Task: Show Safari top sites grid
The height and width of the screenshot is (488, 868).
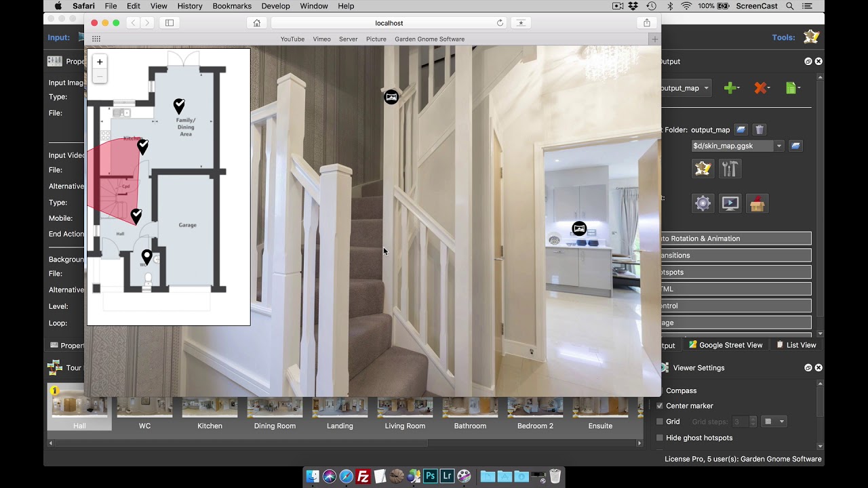Action: click(x=96, y=39)
